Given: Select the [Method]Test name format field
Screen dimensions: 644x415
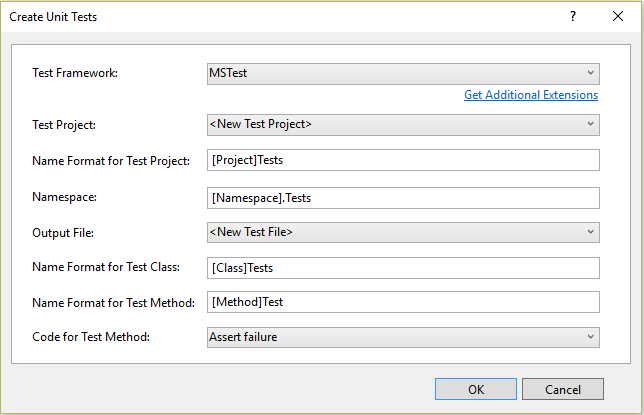Looking at the screenshot, I should pyautogui.click(x=402, y=302).
